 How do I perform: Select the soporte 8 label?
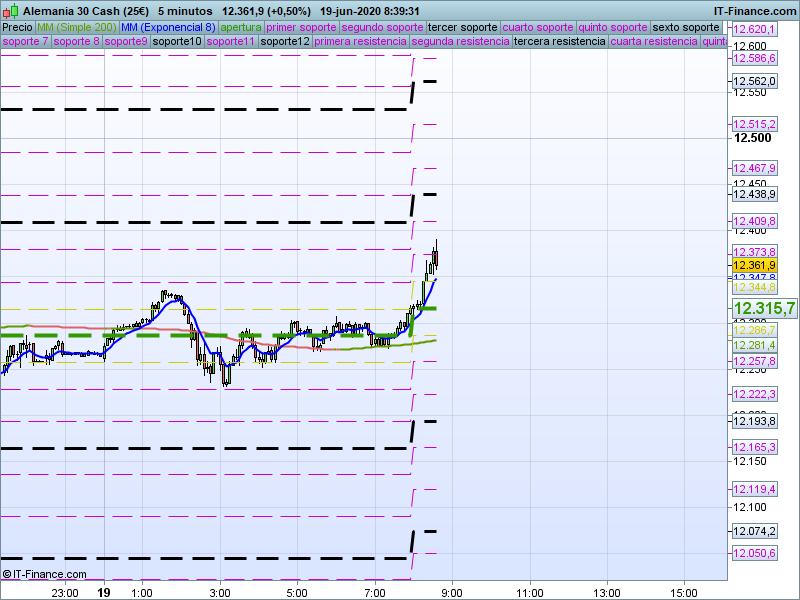coord(77,41)
